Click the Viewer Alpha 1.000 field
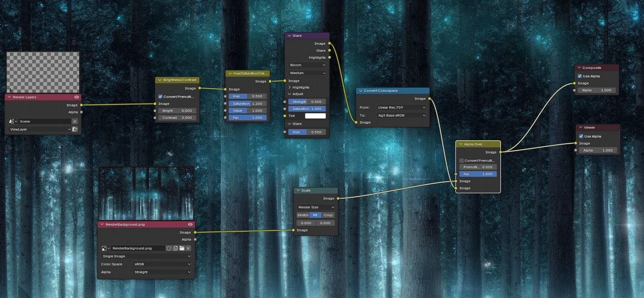Viewport: 644px width, 298px height. [598, 150]
